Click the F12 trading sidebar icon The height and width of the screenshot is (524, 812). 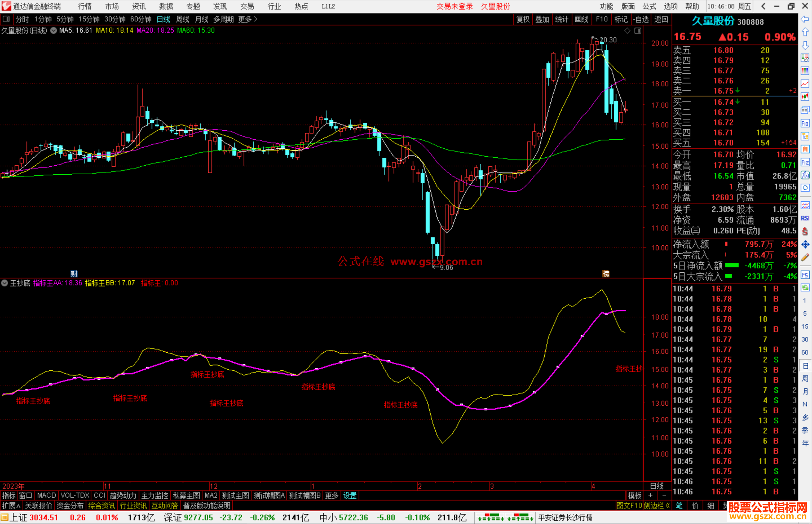tap(805, 162)
